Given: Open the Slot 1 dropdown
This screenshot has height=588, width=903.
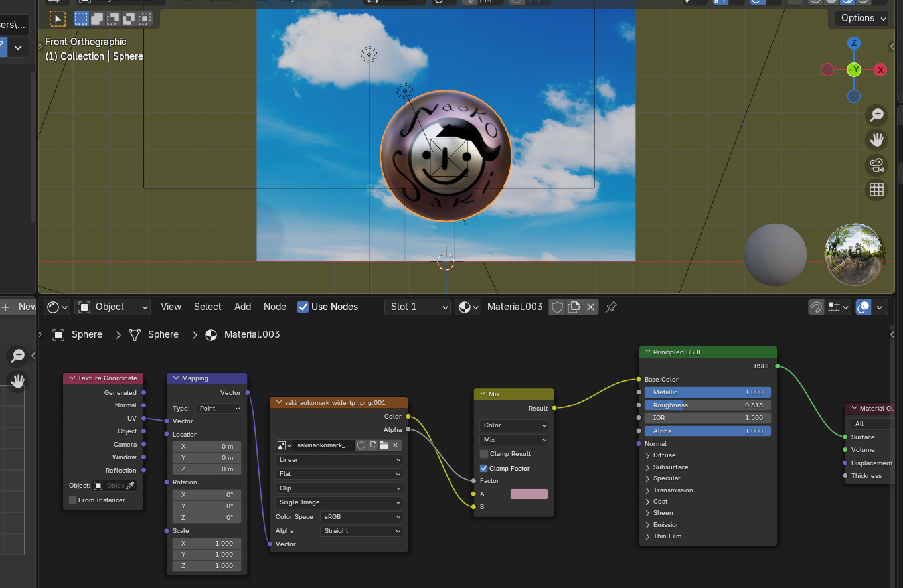Looking at the screenshot, I should tap(418, 307).
